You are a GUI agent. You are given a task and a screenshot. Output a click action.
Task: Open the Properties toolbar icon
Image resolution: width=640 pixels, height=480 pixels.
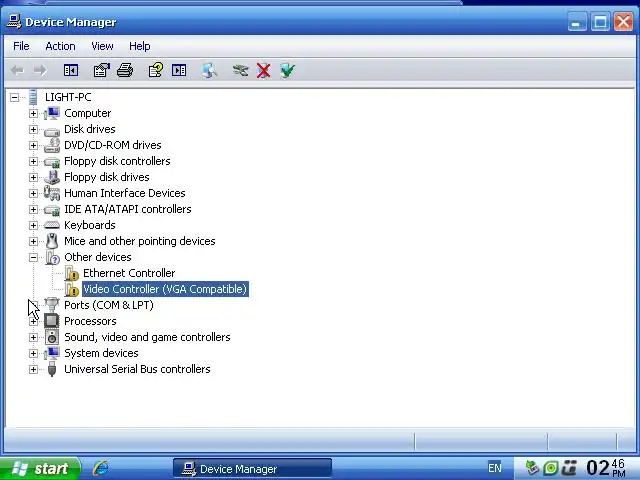point(102,71)
